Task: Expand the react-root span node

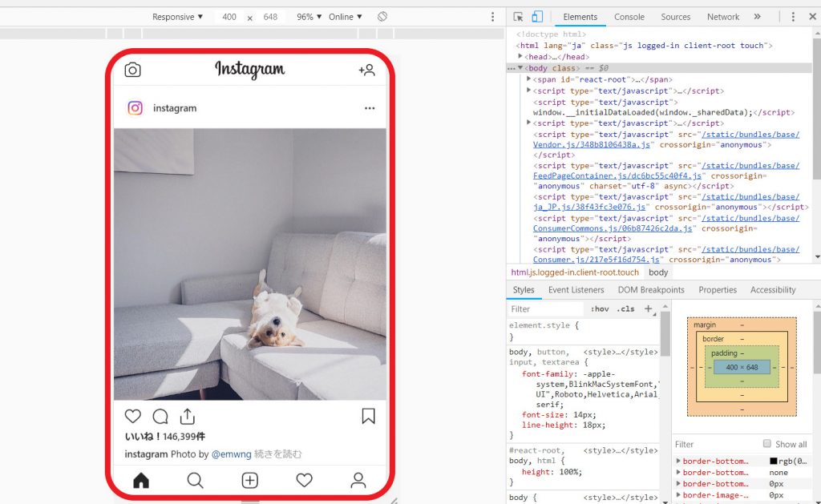Action: point(528,80)
